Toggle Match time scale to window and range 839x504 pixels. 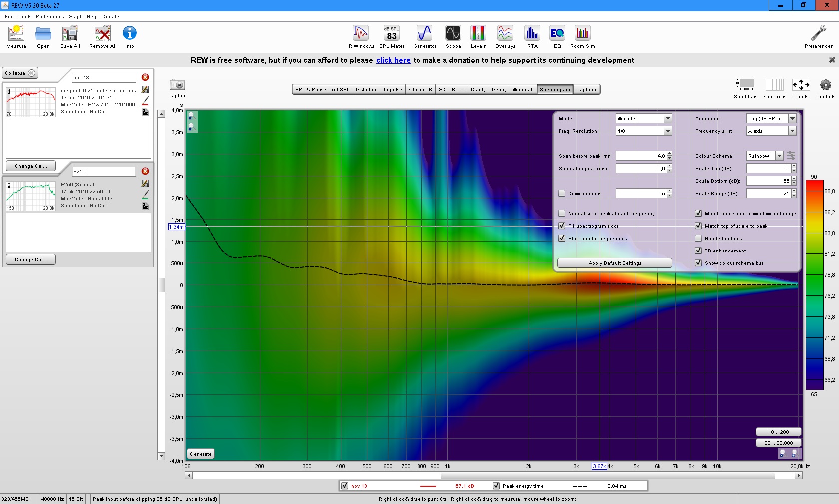(x=698, y=213)
